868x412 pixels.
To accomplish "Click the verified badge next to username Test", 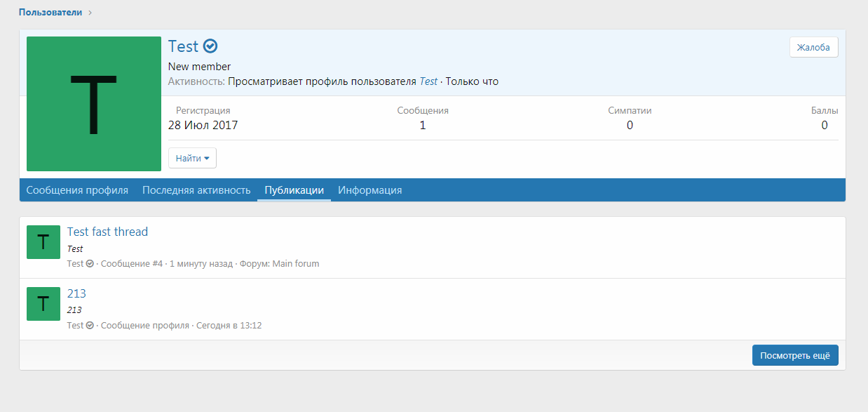I will (x=210, y=46).
